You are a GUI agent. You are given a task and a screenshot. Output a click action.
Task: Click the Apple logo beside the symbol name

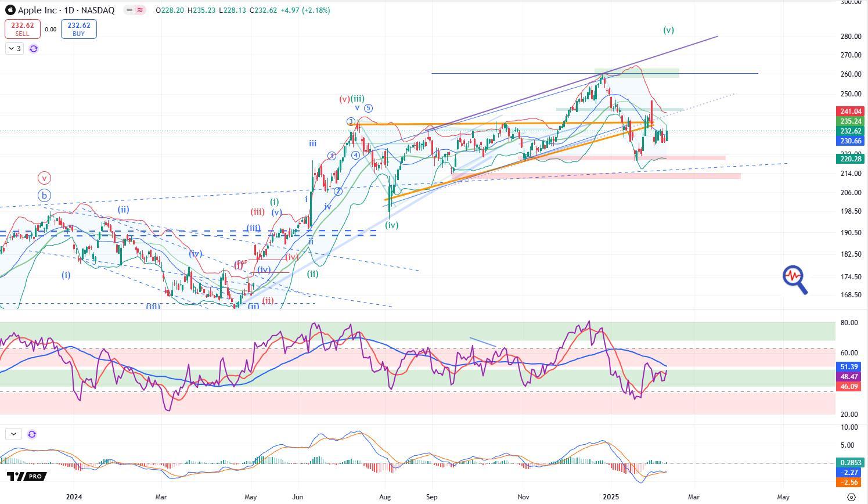(10, 10)
